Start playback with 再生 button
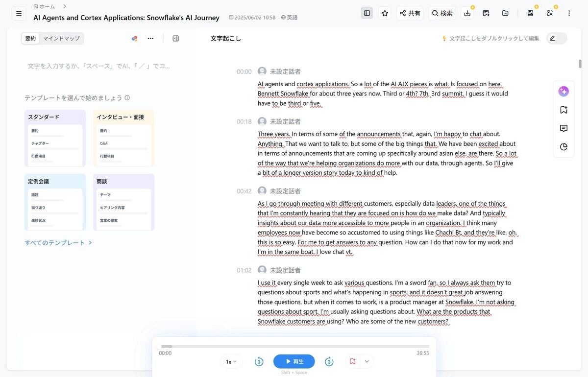588x377 pixels. 294,362
